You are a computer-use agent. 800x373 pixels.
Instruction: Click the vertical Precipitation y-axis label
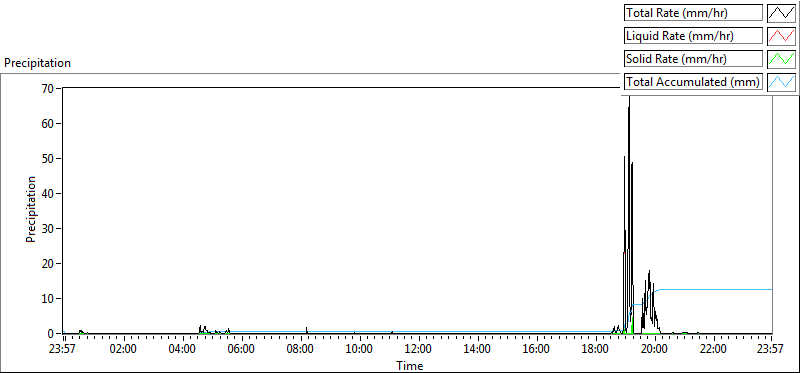pyautogui.click(x=31, y=209)
